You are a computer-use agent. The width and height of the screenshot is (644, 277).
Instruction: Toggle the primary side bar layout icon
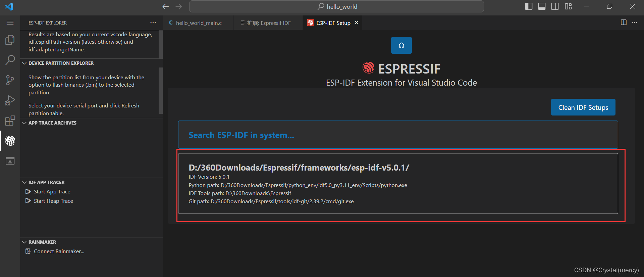pyautogui.click(x=529, y=6)
